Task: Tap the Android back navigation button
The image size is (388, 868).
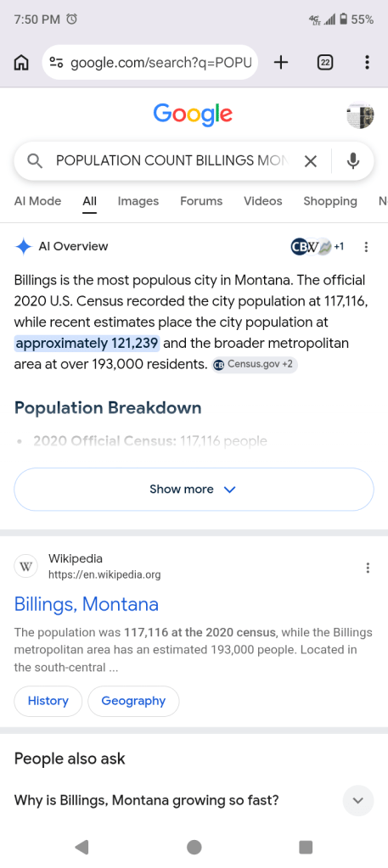Action: pos(82,847)
